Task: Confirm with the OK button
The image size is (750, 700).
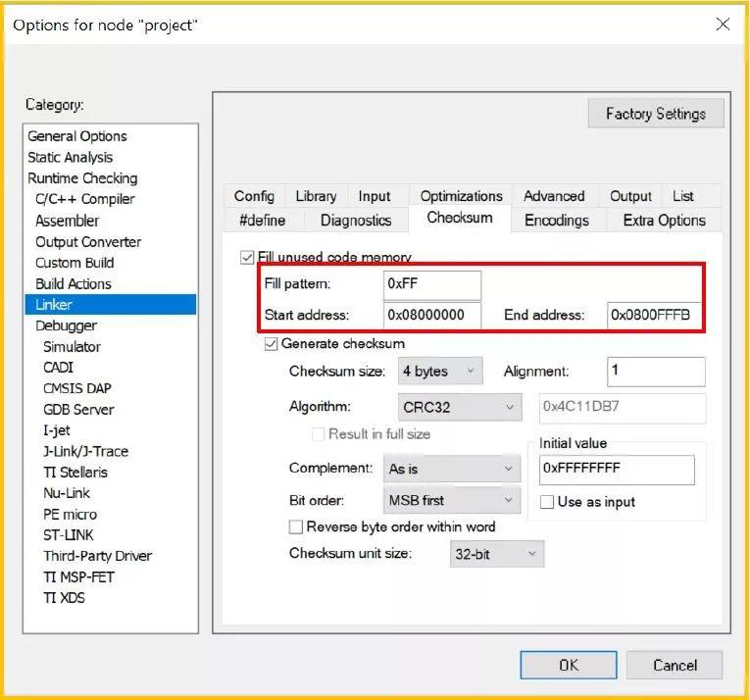Action: click(569, 665)
